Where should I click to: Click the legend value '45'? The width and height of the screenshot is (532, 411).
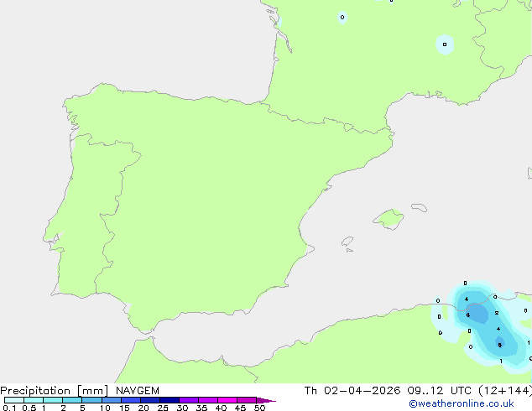tap(240, 408)
